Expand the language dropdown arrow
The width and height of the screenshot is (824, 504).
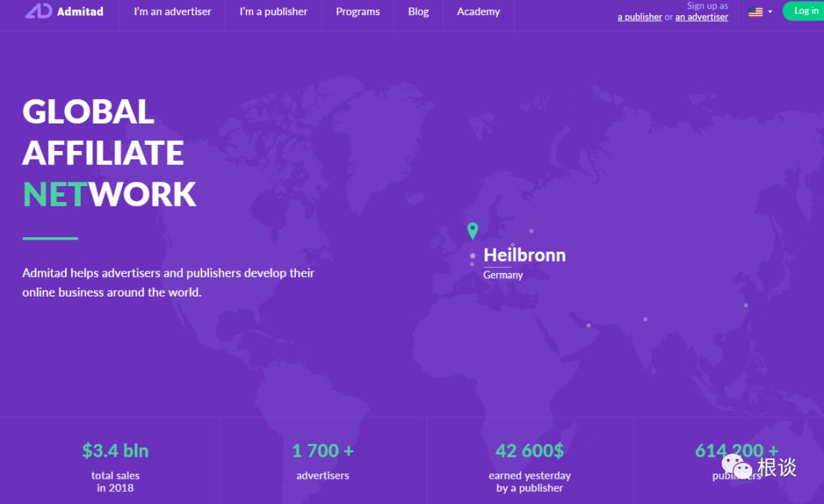(x=770, y=11)
